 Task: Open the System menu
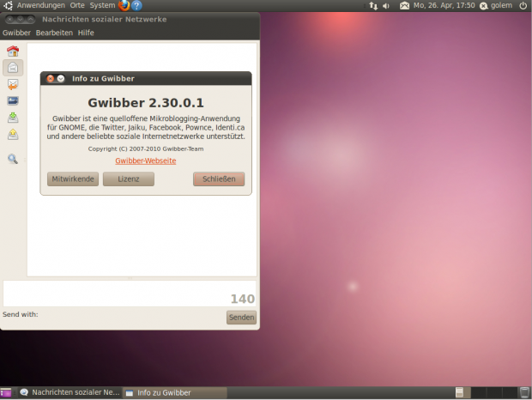coord(102,5)
